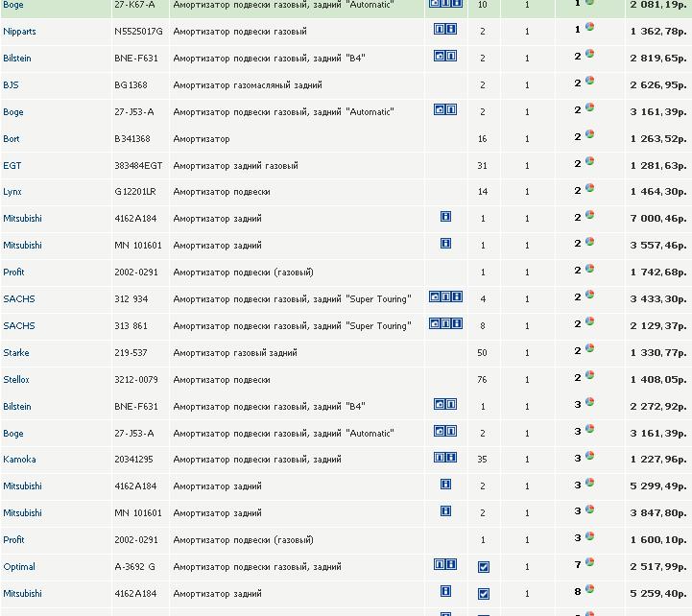Open the info icon in the Nipparts N5525017G row

pyautogui.click(x=451, y=29)
